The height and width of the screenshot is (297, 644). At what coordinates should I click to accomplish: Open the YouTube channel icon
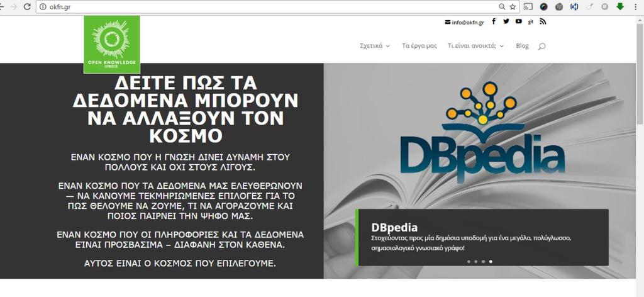(x=519, y=21)
